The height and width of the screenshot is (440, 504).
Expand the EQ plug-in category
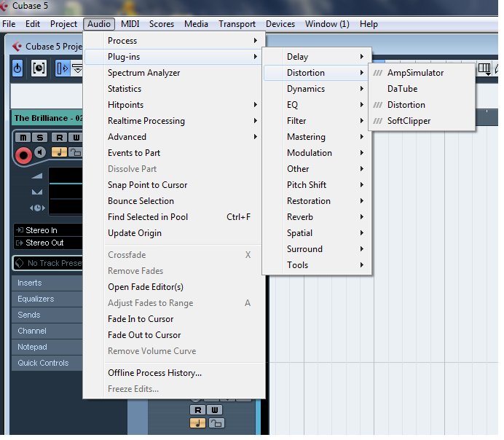[317, 105]
